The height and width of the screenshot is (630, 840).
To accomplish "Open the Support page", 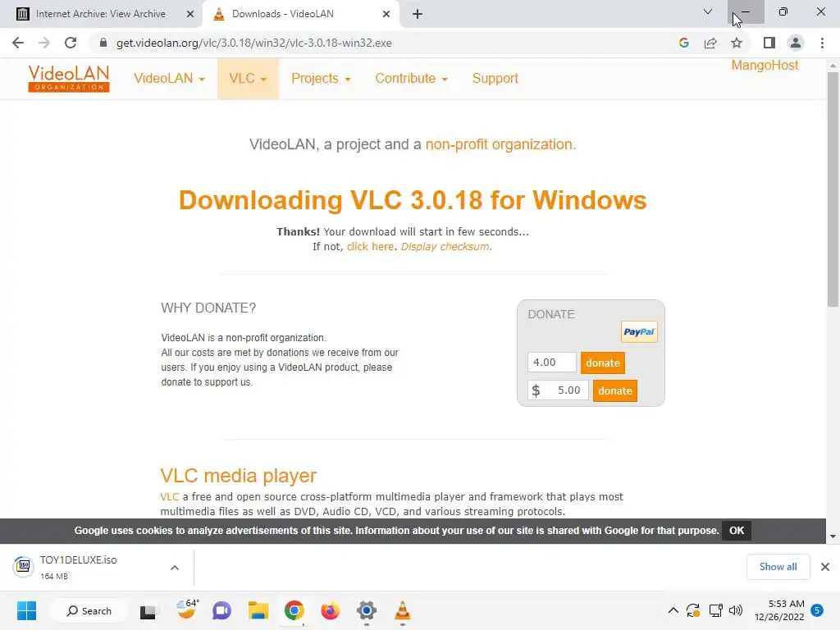I will click(495, 78).
